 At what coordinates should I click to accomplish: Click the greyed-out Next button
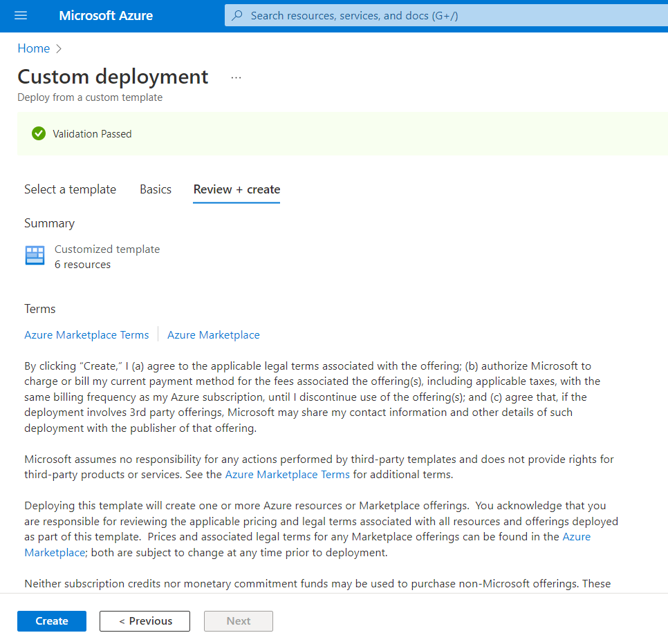(x=239, y=621)
